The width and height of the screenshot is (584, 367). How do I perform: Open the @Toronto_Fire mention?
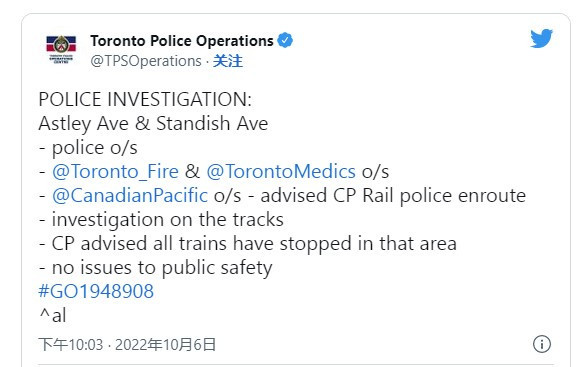[x=115, y=172]
